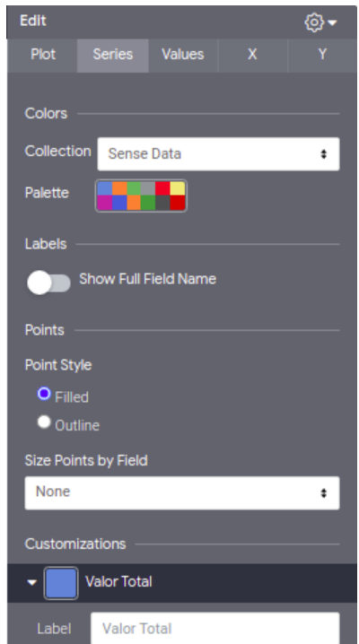Click the Valor Total series name
The image size is (359, 644).
(118, 582)
